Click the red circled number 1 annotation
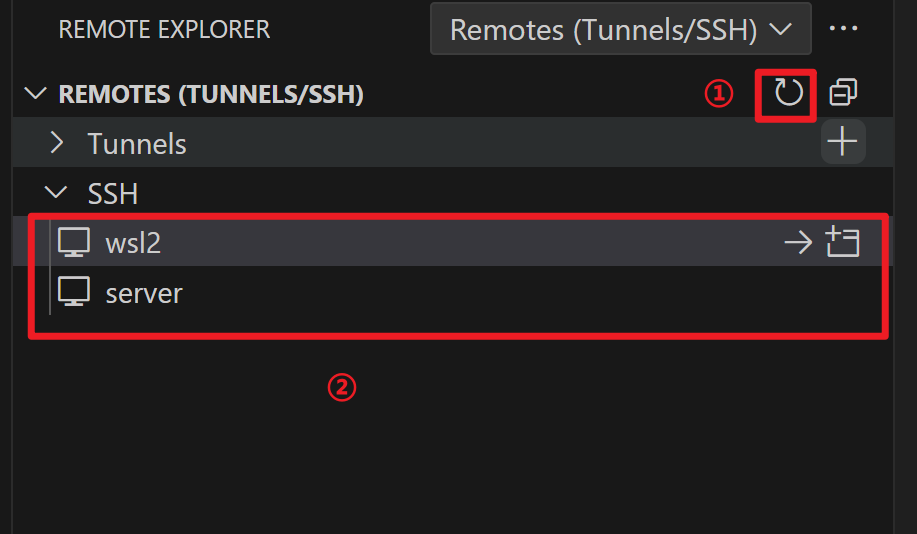 [x=719, y=94]
